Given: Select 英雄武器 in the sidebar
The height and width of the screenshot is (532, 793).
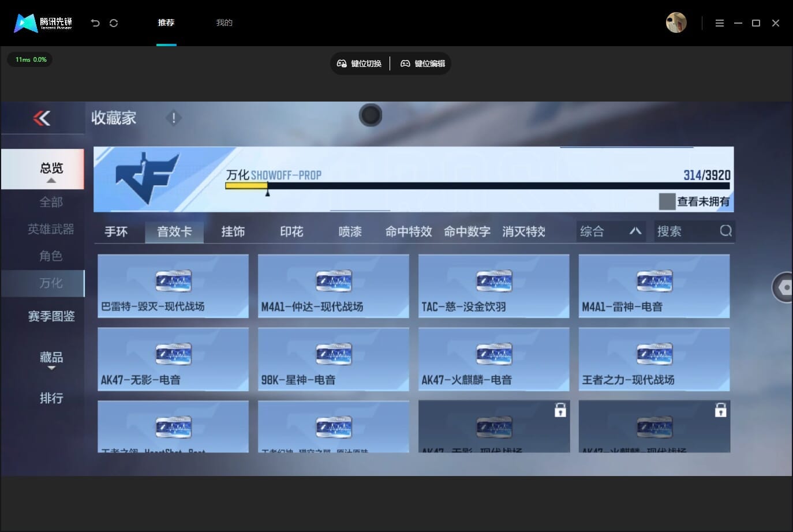Looking at the screenshot, I should coord(51,229).
